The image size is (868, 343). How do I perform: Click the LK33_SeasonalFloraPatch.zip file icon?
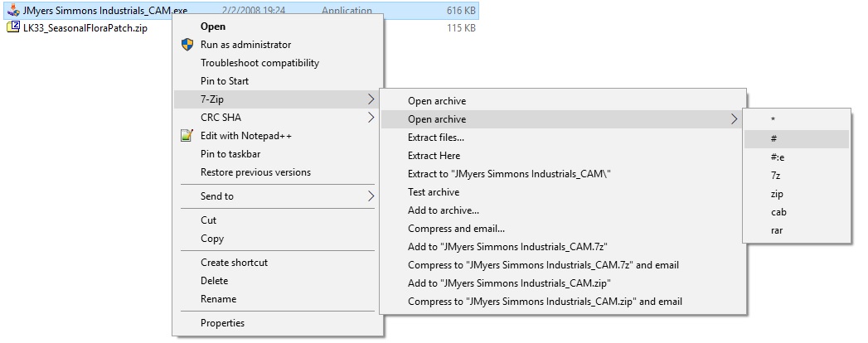tap(13, 27)
